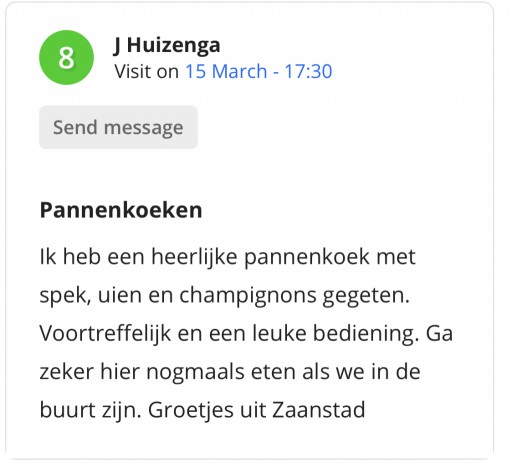Click the word buurt in the last line
Screen dimensions: 512x468
click(67, 410)
